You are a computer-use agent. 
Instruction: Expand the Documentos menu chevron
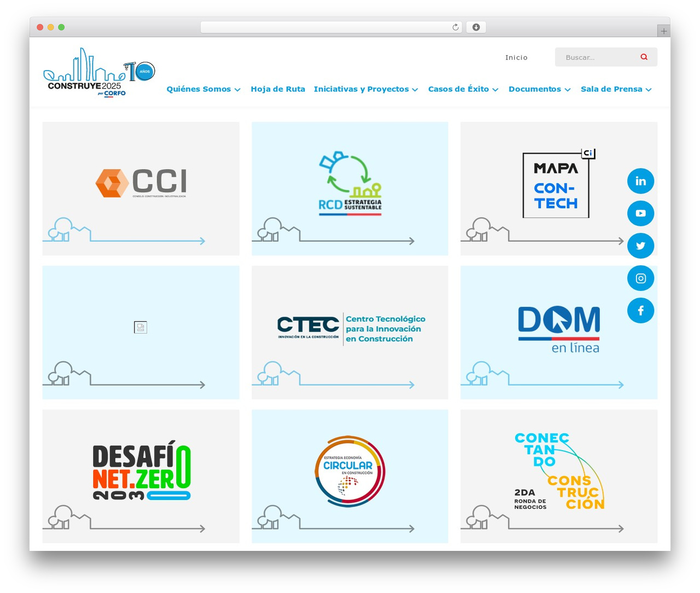[x=568, y=90]
